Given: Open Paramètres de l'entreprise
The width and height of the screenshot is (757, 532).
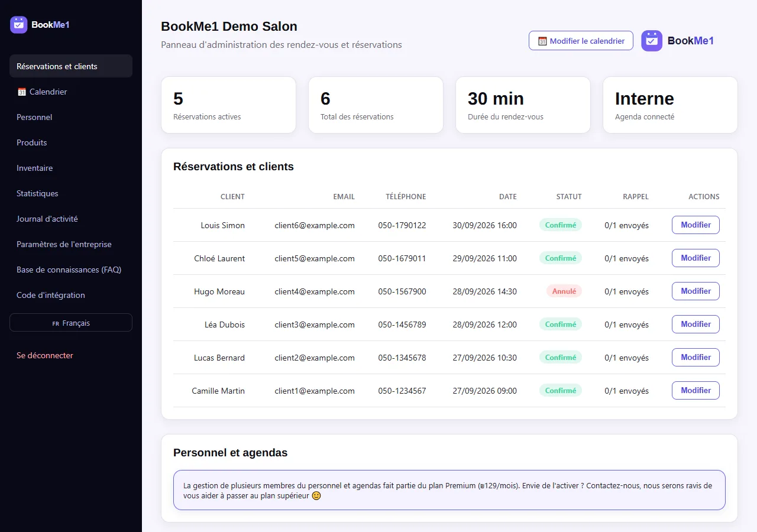Looking at the screenshot, I should (71, 244).
